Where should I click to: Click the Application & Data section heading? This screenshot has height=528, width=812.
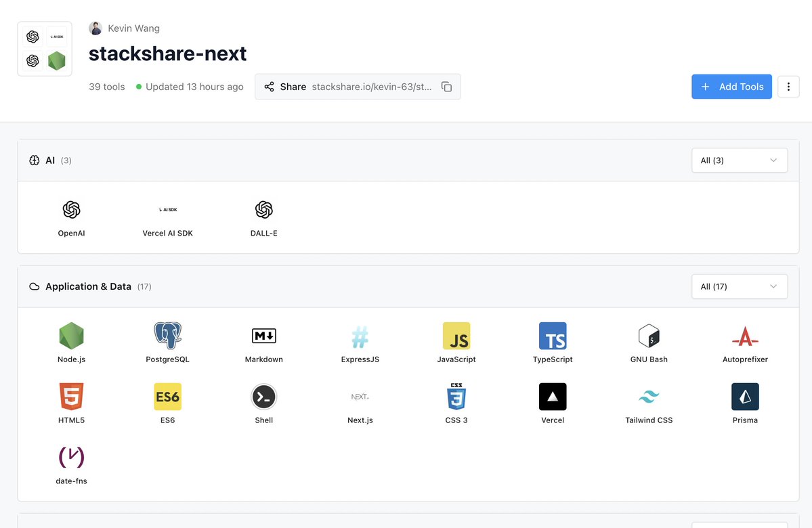click(88, 286)
